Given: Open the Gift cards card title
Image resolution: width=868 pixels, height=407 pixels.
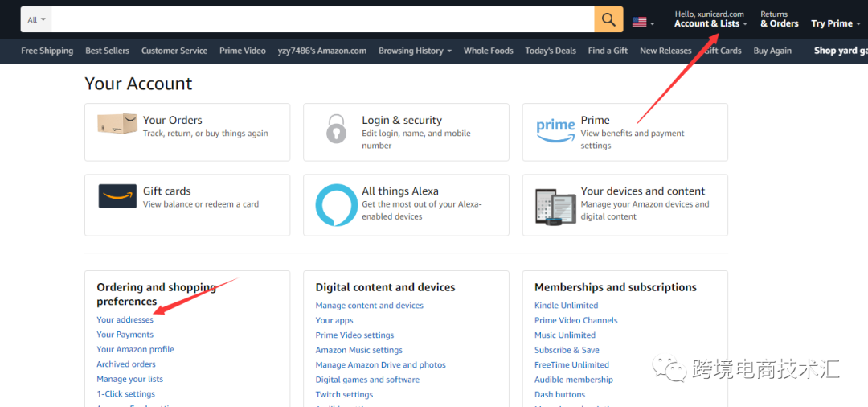Looking at the screenshot, I should (166, 191).
